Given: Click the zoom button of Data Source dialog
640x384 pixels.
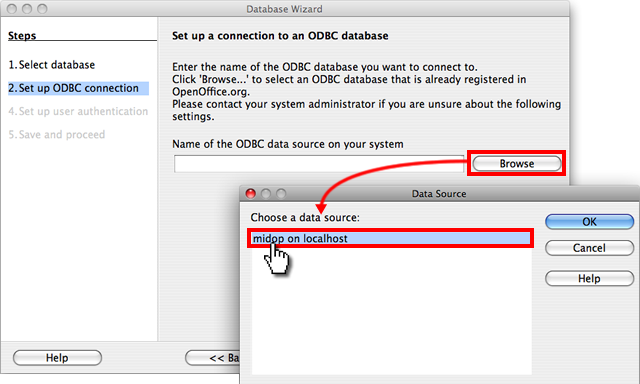Looking at the screenshot, I should click(x=281, y=193).
